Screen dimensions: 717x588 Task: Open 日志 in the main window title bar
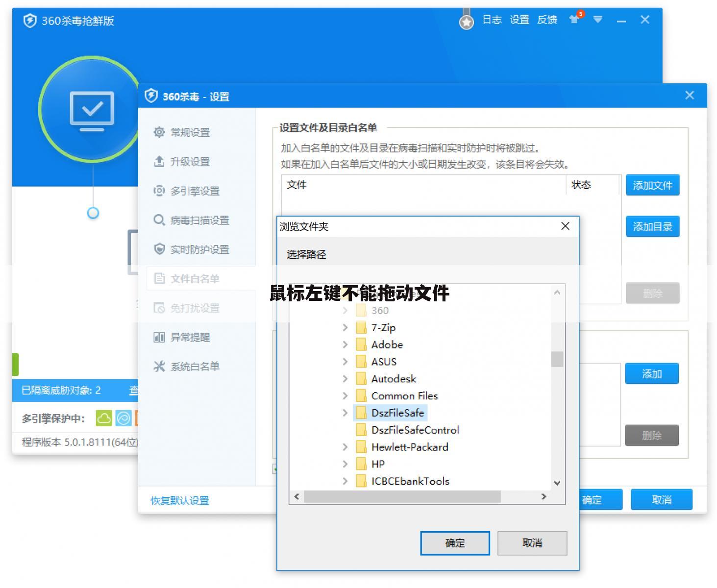pyautogui.click(x=492, y=20)
